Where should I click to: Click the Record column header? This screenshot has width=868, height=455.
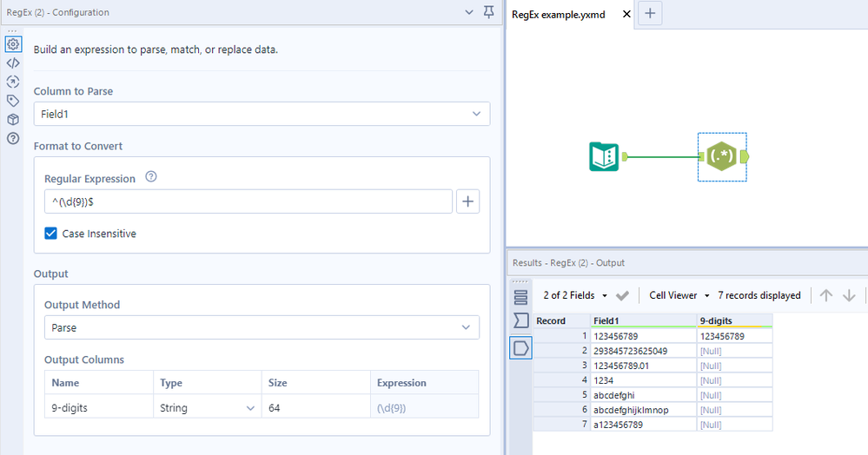[562, 321]
